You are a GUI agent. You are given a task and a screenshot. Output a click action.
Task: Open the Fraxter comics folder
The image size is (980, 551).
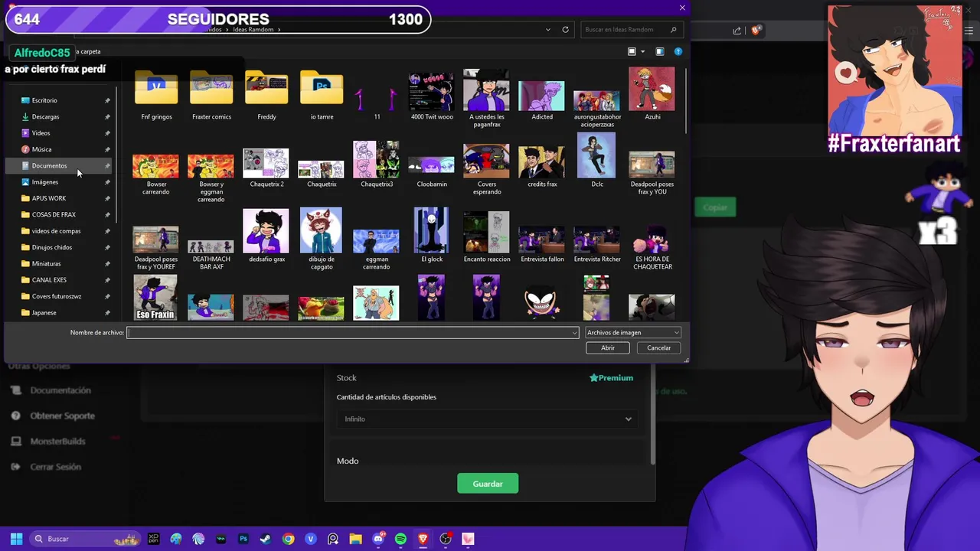click(x=211, y=95)
